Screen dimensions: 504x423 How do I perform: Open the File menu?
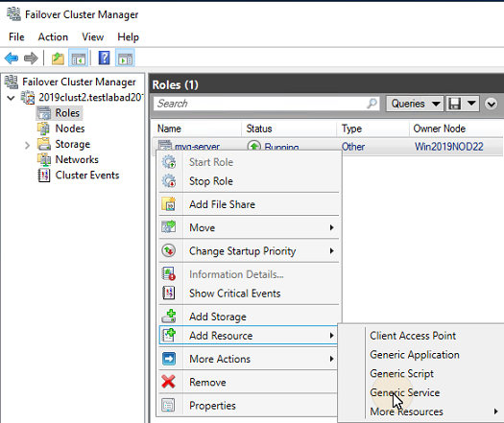pyautogui.click(x=16, y=37)
